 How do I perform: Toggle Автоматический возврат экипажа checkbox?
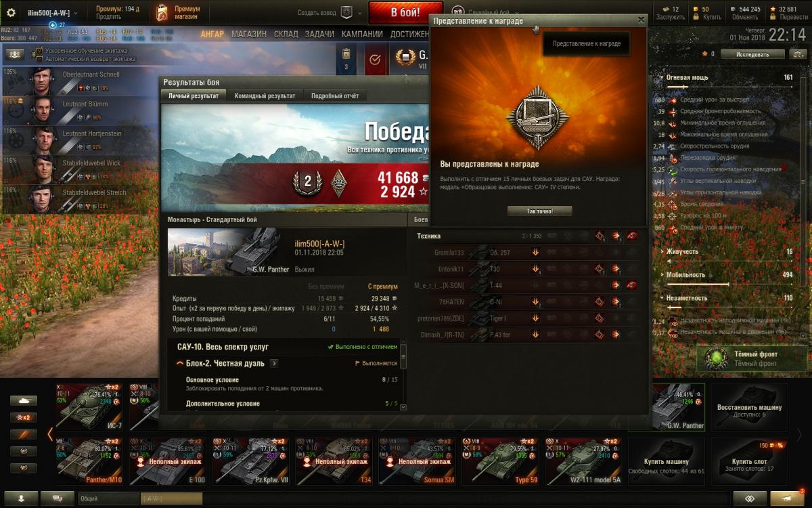[x=41, y=59]
